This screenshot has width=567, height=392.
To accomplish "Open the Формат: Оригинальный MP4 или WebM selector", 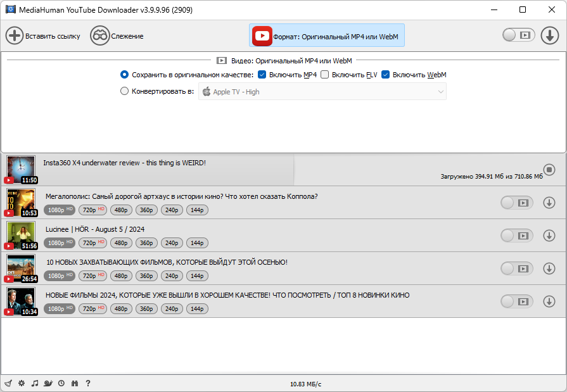I will (326, 35).
